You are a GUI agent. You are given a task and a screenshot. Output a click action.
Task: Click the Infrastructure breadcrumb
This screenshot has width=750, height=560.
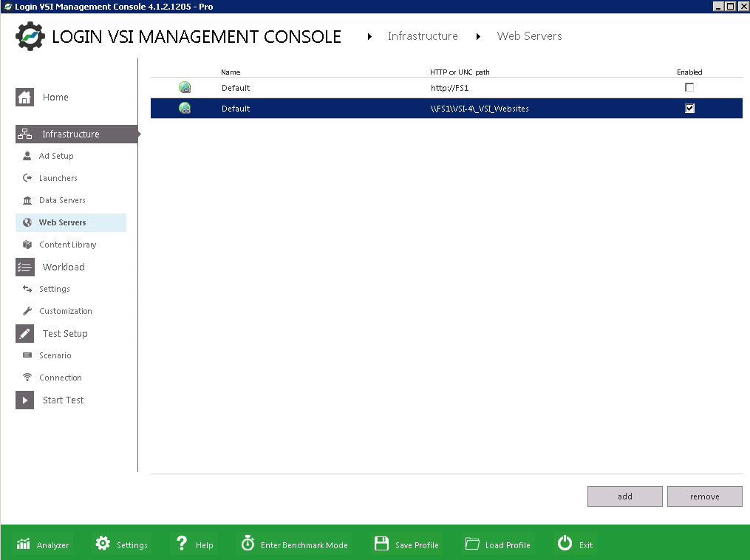pyautogui.click(x=423, y=36)
